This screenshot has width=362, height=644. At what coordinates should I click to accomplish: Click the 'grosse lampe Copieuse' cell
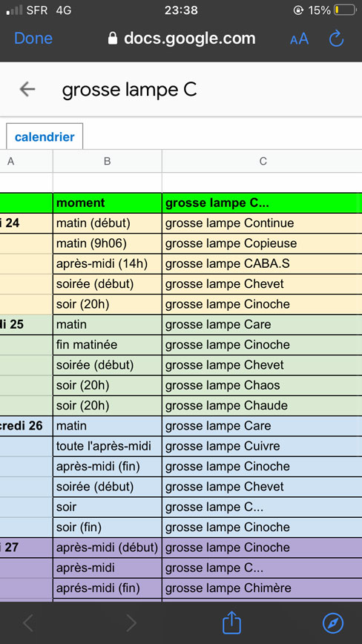pos(262,243)
